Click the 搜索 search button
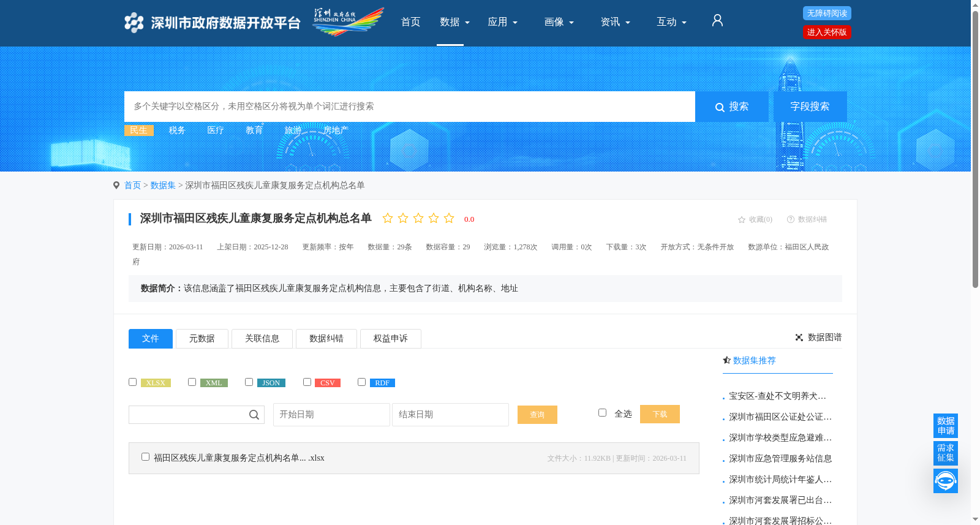Image resolution: width=980 pixels, height=525 pixels. click(x=732, y=107)
